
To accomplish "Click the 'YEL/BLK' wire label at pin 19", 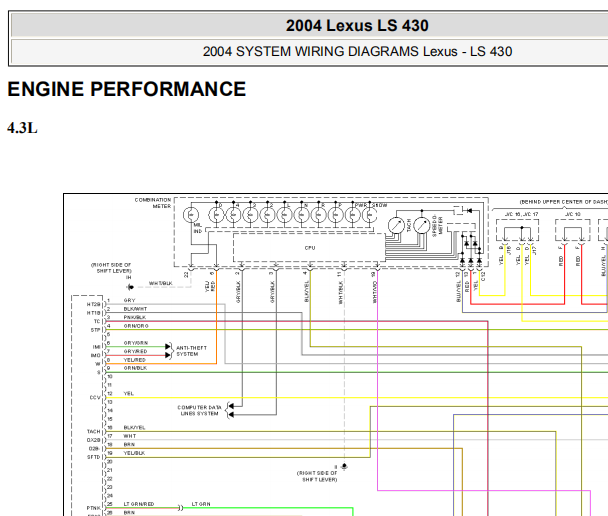I will (134, 453).
